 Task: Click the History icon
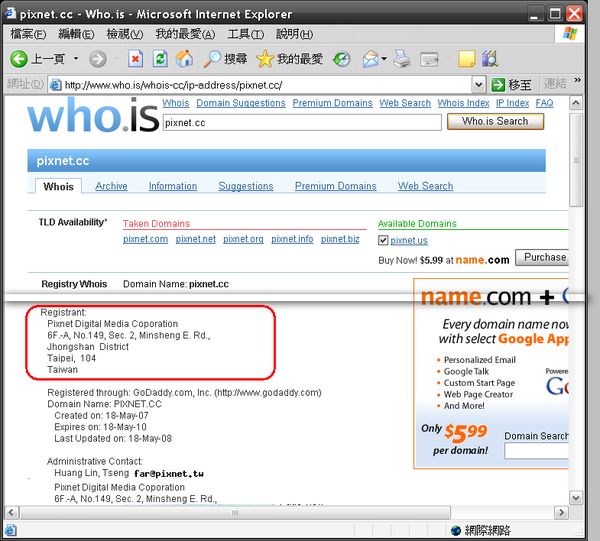[x=342, y=59]
